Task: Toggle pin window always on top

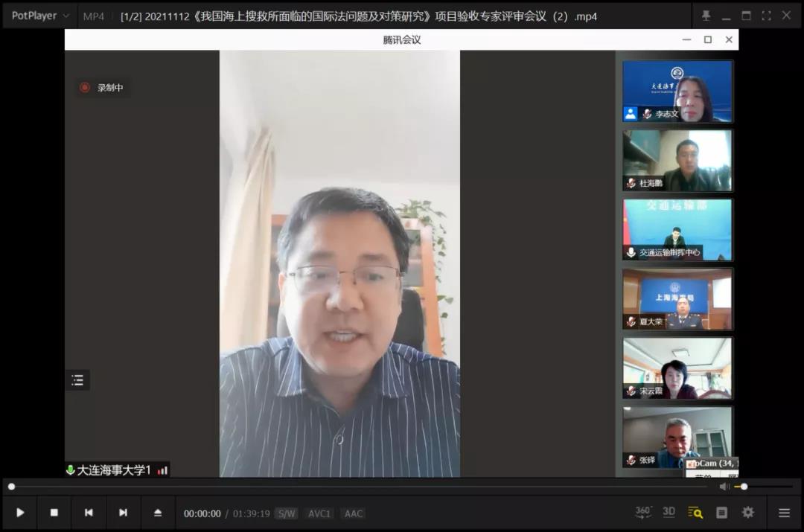Action: (706, 16)
